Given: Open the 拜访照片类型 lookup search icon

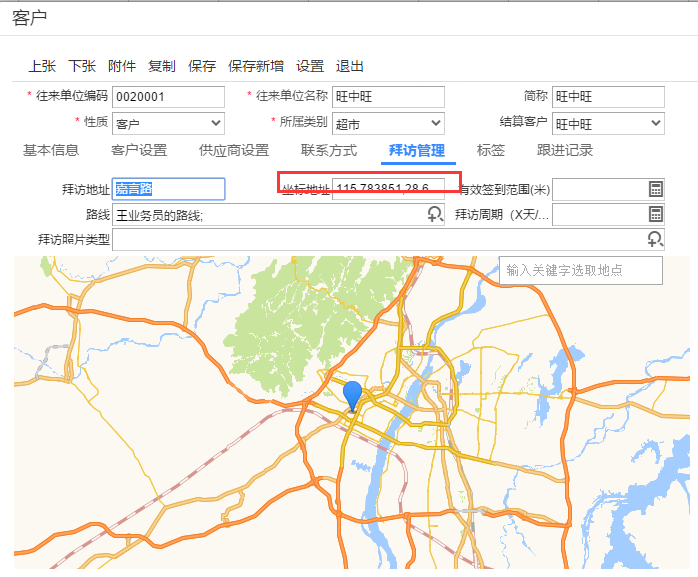Looking at the screenshot, I should [x=655, y=239].
